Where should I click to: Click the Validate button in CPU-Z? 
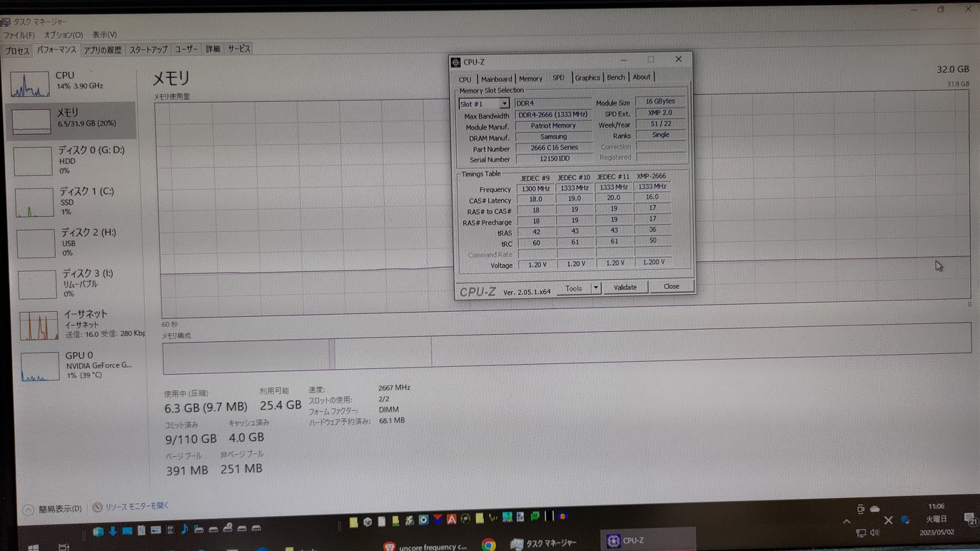[625, 288]
